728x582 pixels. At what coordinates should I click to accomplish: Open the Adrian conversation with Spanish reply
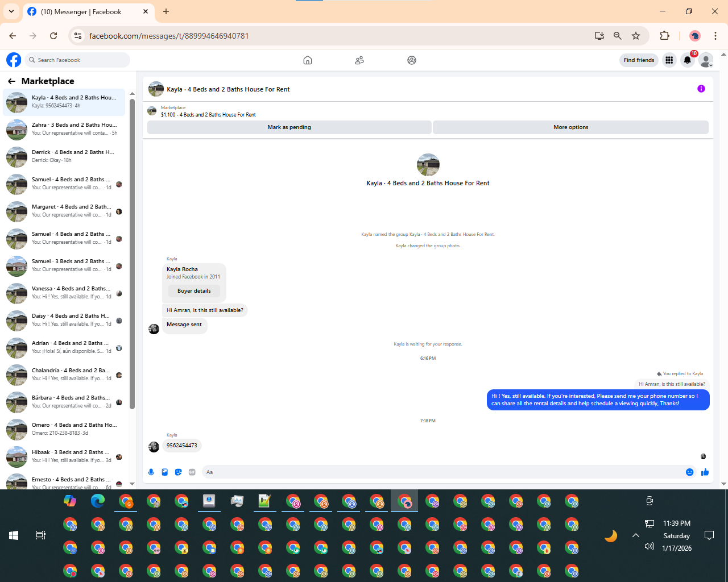[64, 347]
